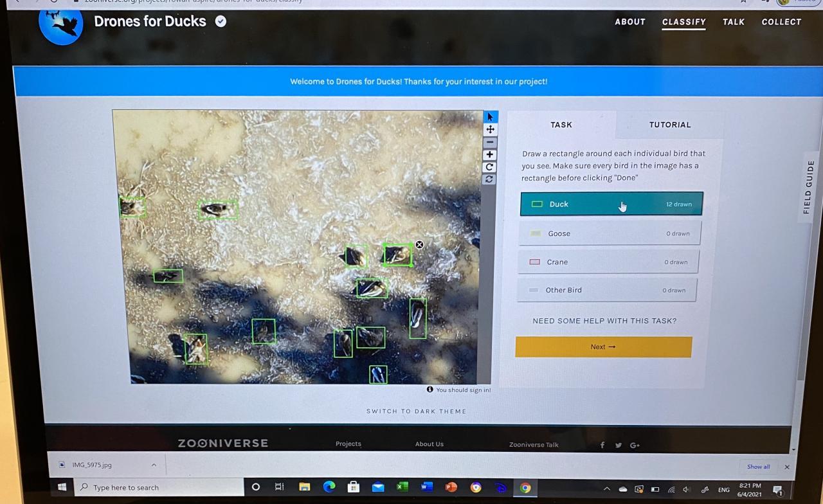Reset the image view
823x504 pixels.
click(x=490, y=179)
